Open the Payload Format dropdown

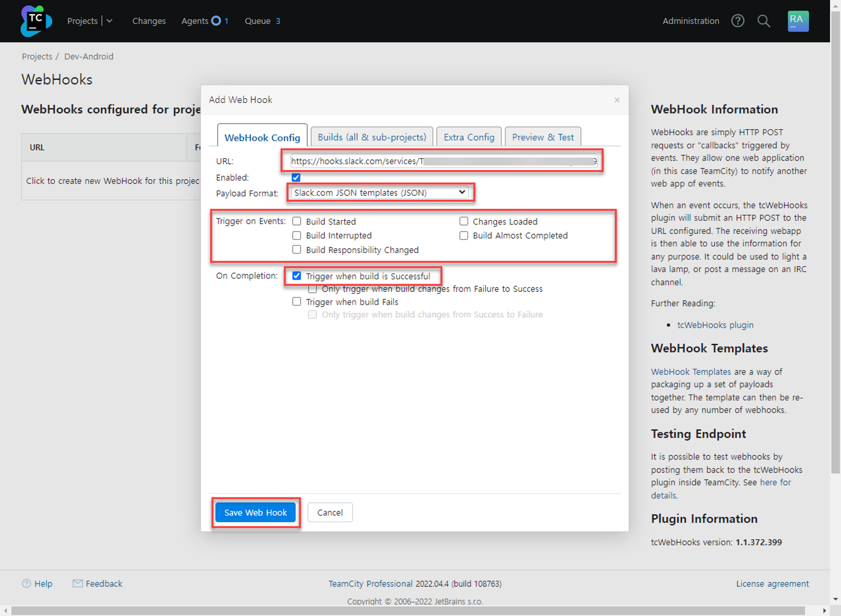click(x=379, y=192)
